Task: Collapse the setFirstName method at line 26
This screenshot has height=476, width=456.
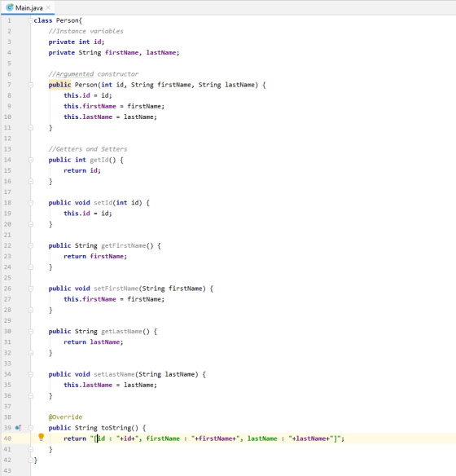Action: pyautogui.click(x=31, y=289)
